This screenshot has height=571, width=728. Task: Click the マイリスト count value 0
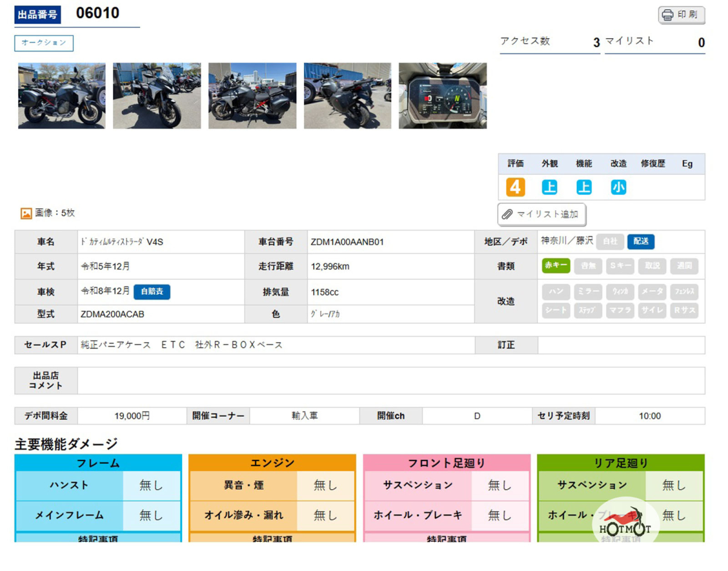click(x=701, y=42)
